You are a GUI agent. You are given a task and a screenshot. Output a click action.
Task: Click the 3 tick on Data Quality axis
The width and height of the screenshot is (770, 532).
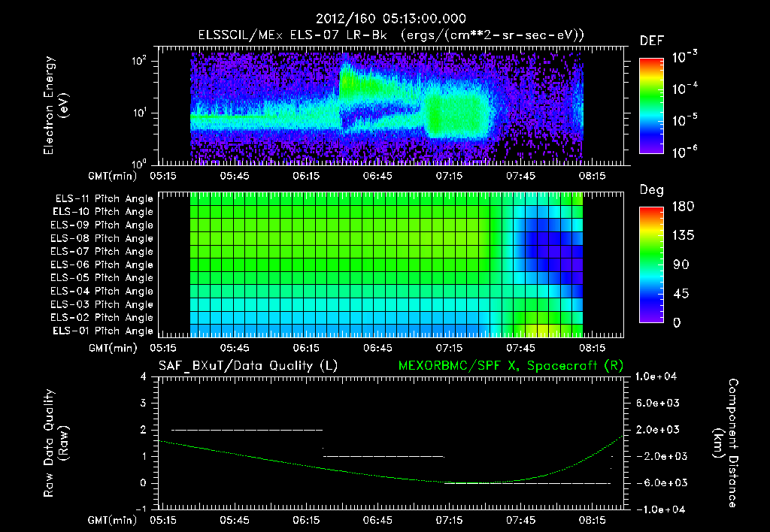click(144, 403)
